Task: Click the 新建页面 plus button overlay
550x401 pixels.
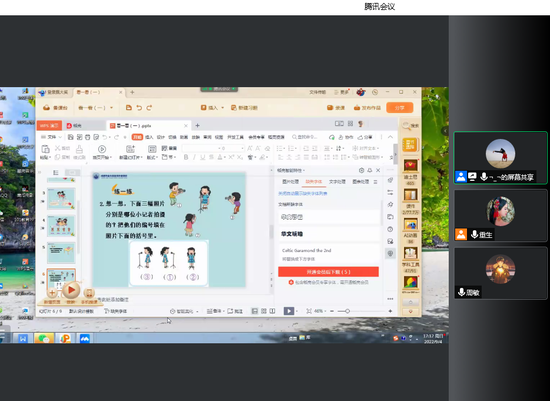Action: tap(52, 293)
